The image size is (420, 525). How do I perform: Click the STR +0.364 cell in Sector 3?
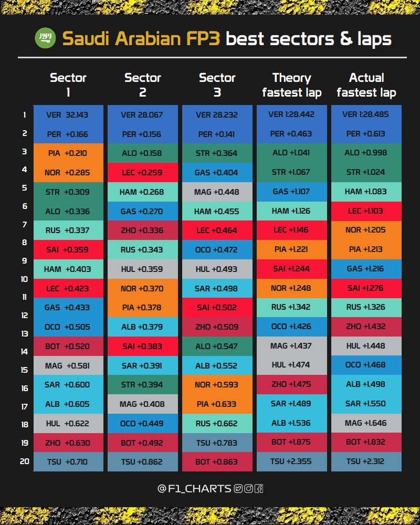[217, 153]
